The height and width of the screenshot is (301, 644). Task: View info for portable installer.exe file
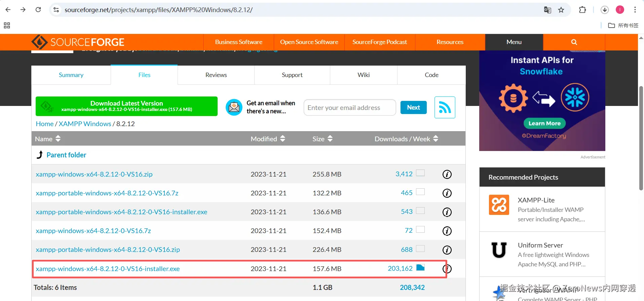(447, 212)
